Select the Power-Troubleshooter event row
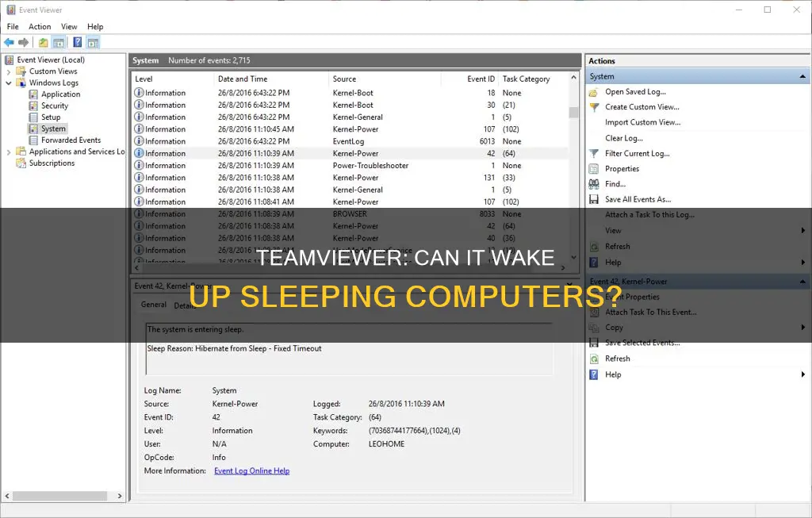Screen dimensions: 812x518 (350, 165)
